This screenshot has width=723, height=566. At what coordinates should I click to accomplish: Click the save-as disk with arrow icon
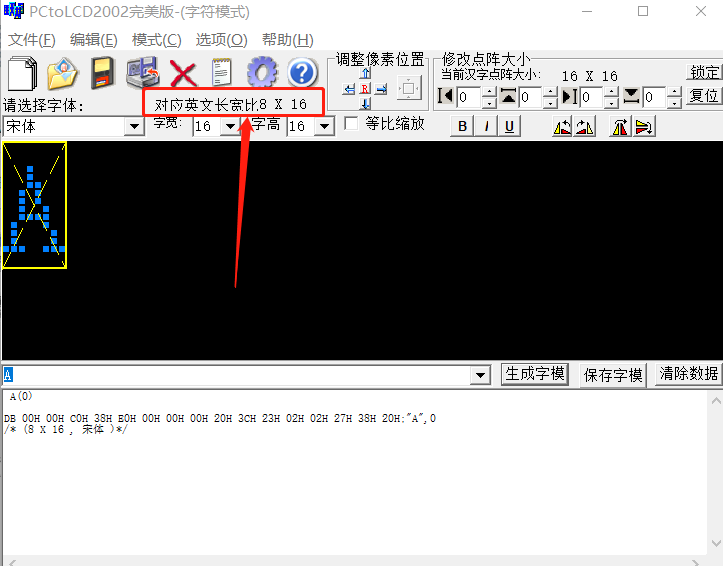coord(143,73)
